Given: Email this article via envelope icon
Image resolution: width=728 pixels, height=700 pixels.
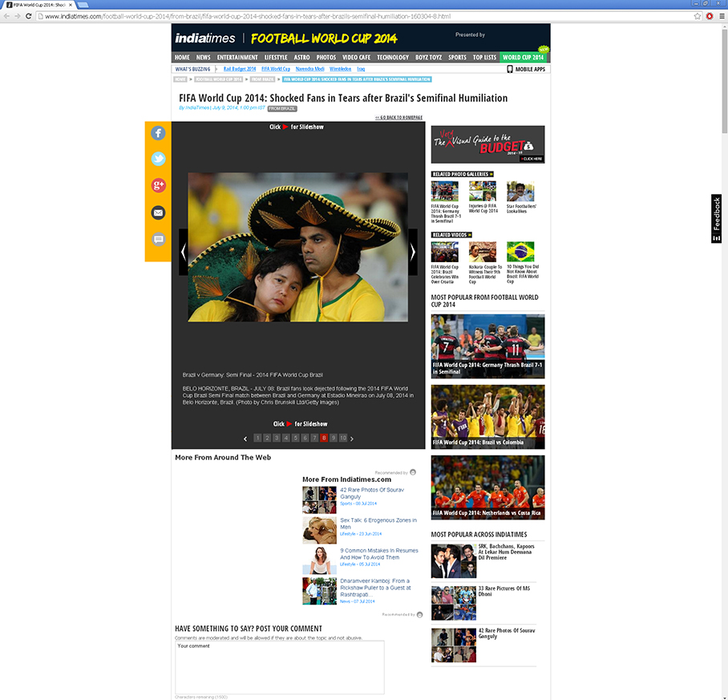Looking at the screenshot, I should point(158,212).
